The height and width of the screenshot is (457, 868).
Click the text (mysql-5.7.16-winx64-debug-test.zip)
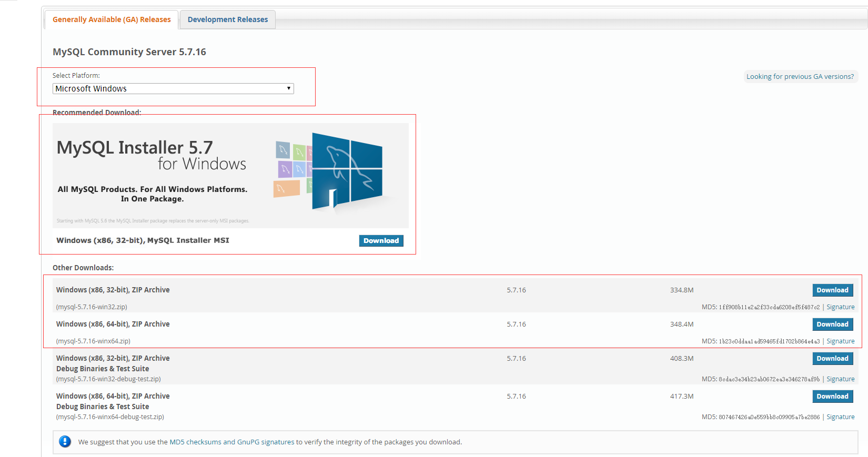110,417
